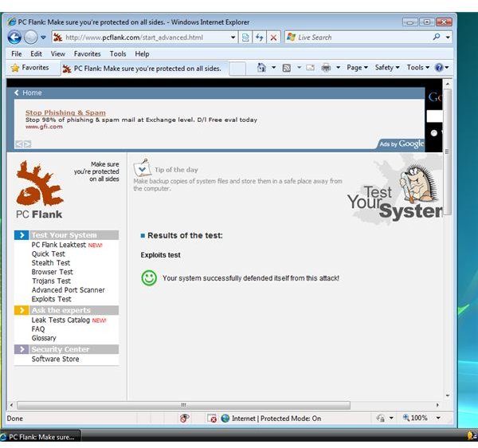Click the Test Your System header arrow

[22, 235]
